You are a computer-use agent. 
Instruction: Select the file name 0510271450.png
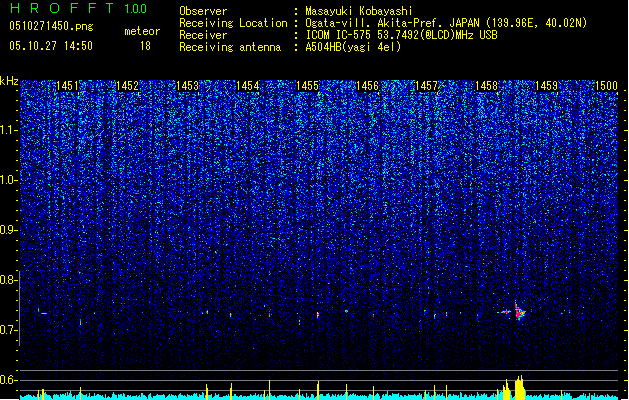[x=51, y=26]
